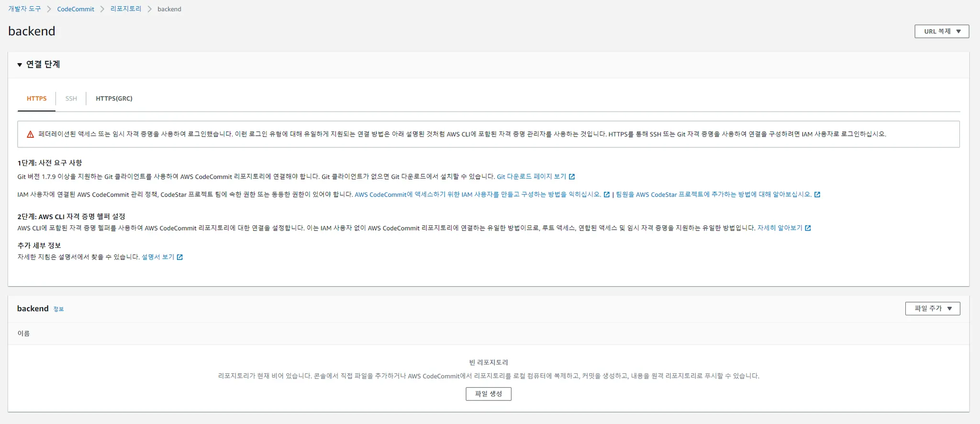Navigate to 리포지토리 breadcrumb

[126, 9]
